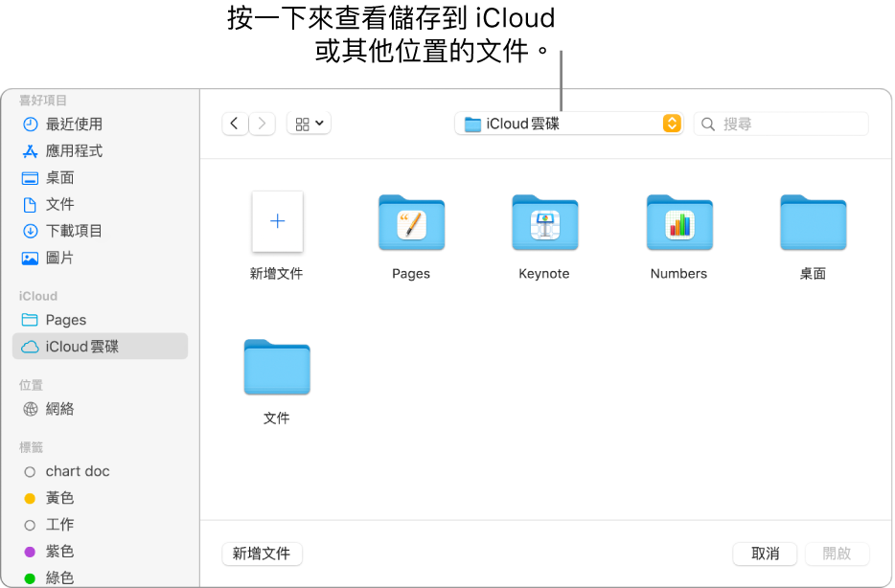Select 下載項目 in the sidebar
The width and height of the screenshot is (895, 588).
100,231
